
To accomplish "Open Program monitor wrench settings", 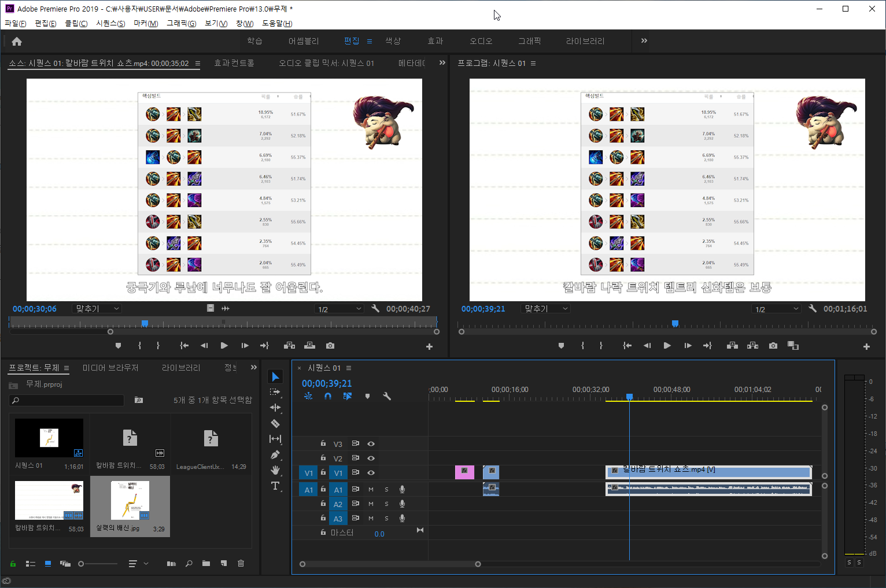I will pos(813,308).
